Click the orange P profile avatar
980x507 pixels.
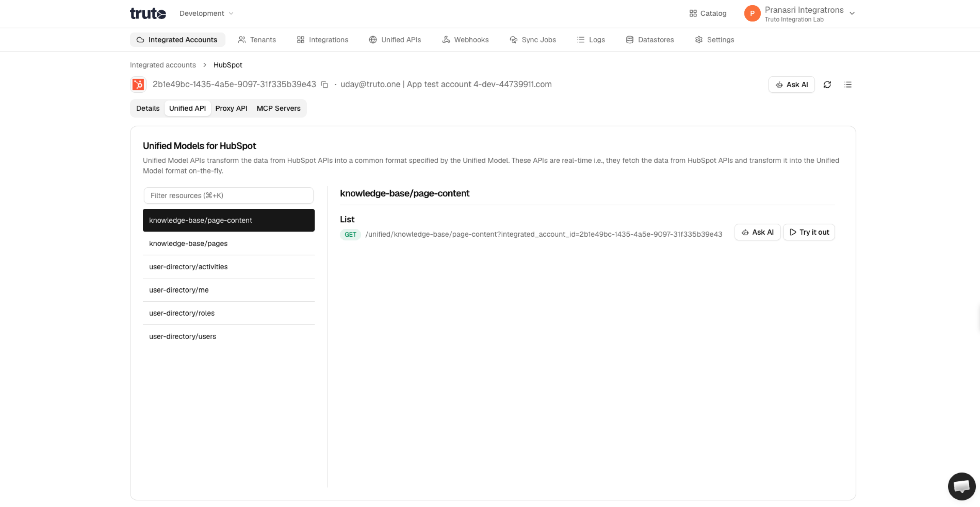(x=752, y=13)
